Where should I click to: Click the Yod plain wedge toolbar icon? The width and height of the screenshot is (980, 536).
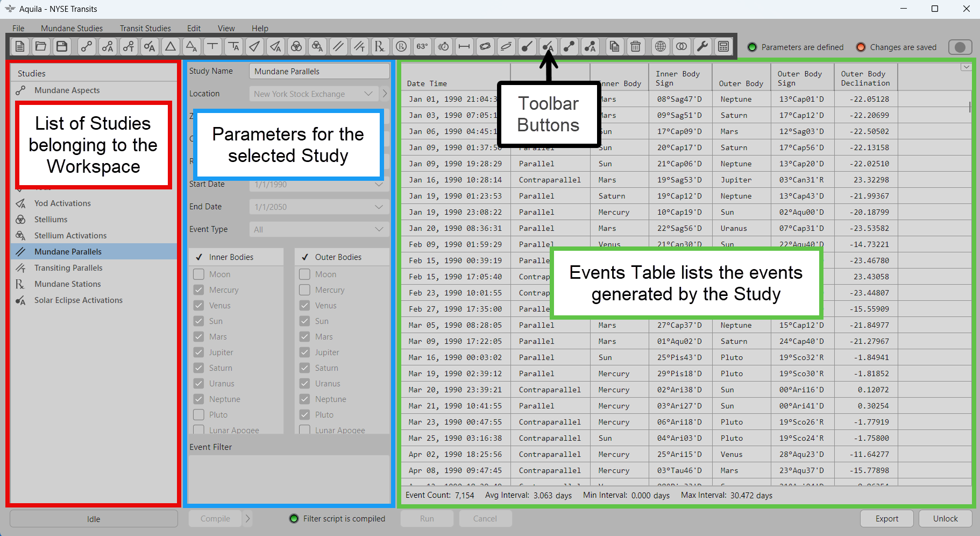tap(254, 47)
